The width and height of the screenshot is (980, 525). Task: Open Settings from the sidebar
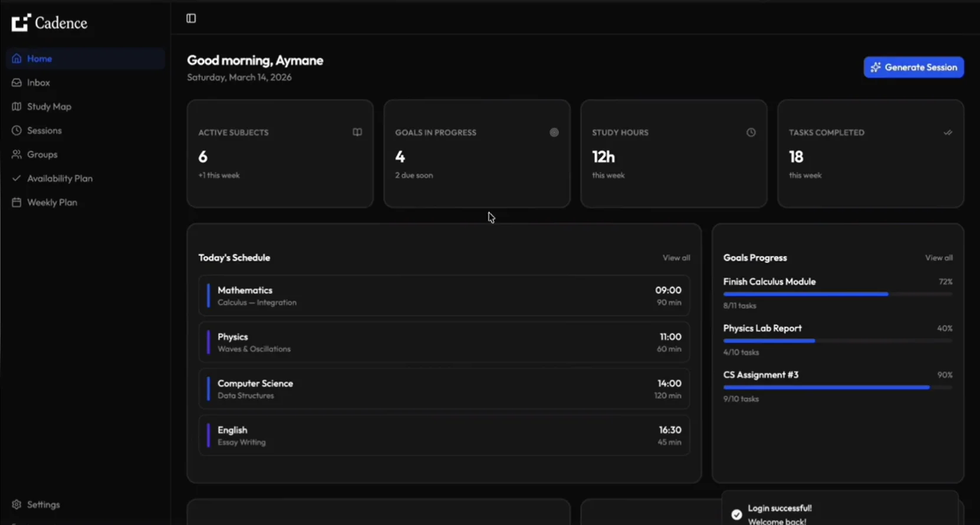pyautogui.click(x=85, y=504)
